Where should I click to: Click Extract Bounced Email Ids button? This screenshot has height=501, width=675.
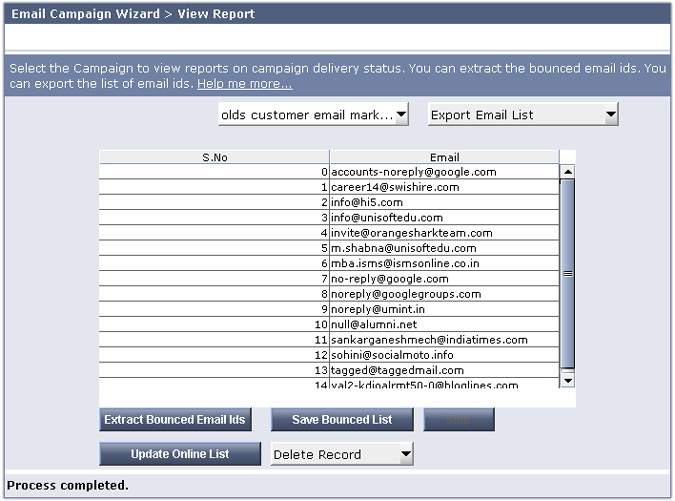tap(175, 420)
